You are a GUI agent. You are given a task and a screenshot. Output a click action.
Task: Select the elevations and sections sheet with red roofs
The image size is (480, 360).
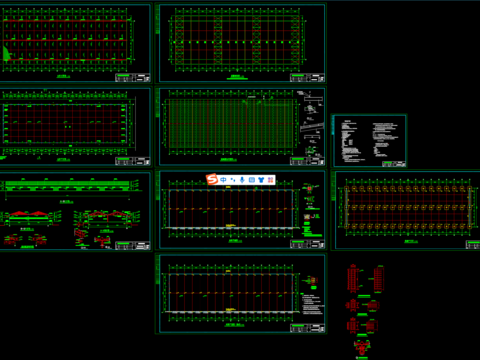point(75,211)
